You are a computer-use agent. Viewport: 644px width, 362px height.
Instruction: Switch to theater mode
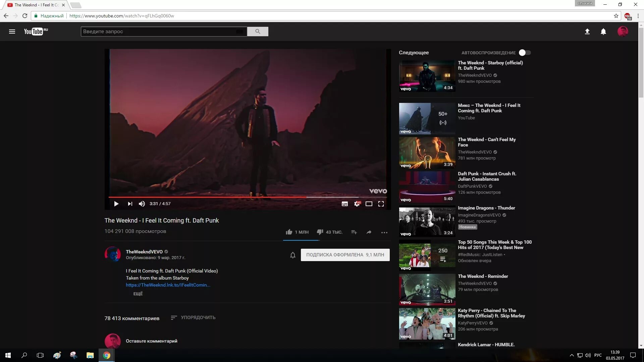click(x=369, y=204)
